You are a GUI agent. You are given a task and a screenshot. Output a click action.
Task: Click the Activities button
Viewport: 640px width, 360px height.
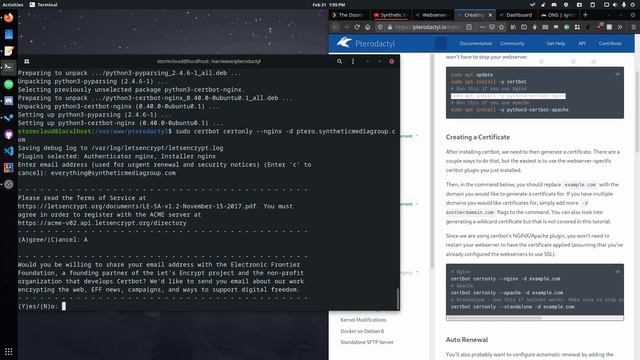(x=13, y=4)
